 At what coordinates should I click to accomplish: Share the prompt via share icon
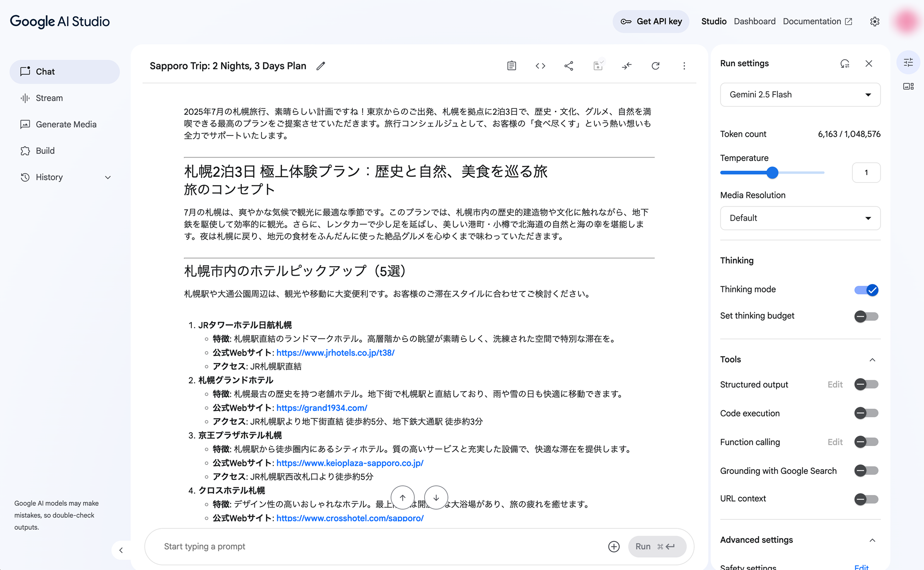pos(569,66)
